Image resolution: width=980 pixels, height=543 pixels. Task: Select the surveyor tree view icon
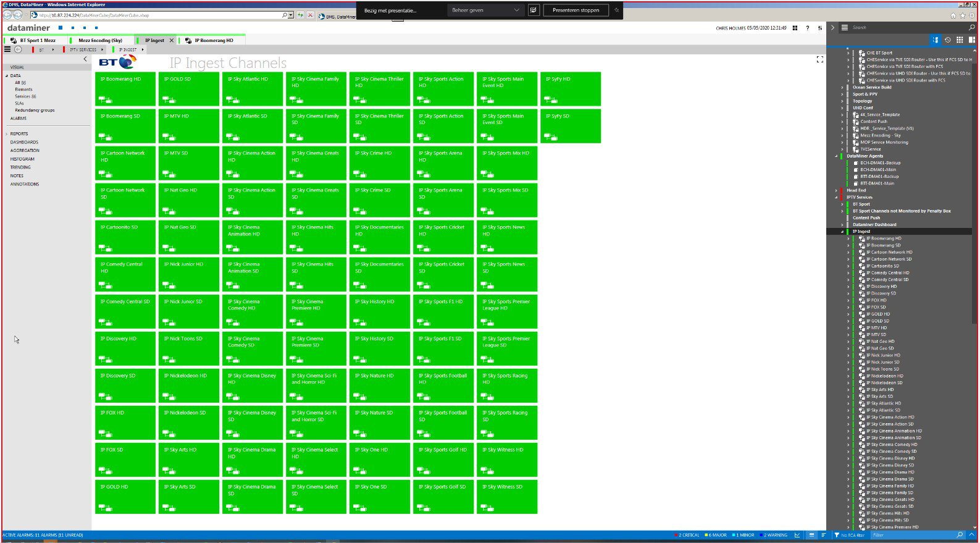pyautogui.click(x=936, y=40)
